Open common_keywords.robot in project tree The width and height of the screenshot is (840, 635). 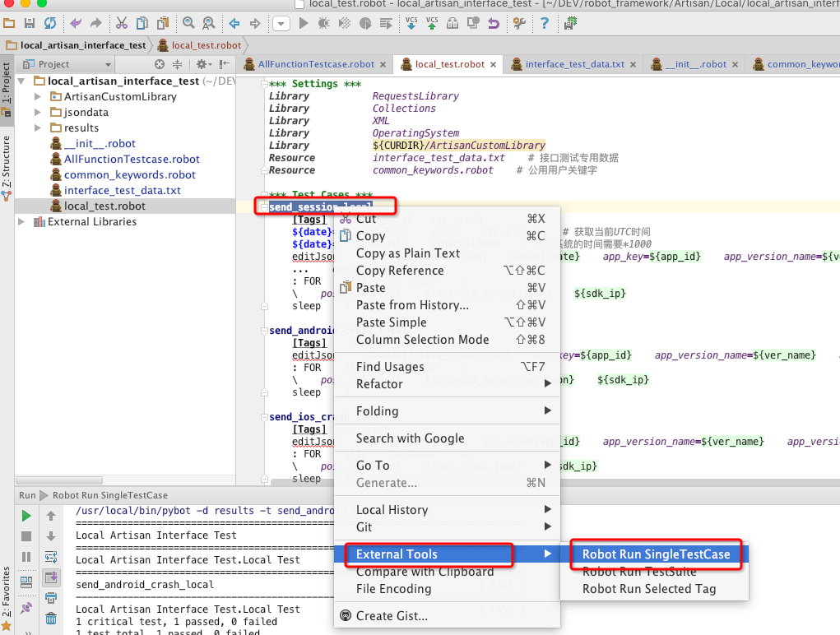(x=130, y=175)
